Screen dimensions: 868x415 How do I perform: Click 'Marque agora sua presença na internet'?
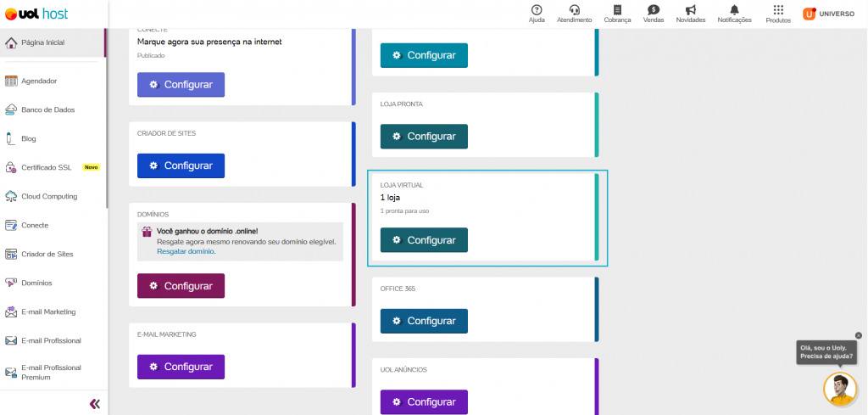(x=209, y=42)
